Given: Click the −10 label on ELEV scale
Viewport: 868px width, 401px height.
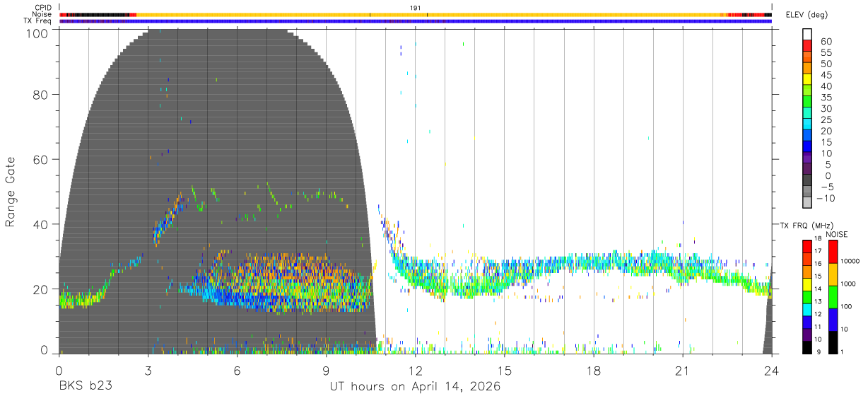Looking at the screenshot, I should [x=826, y=197].
